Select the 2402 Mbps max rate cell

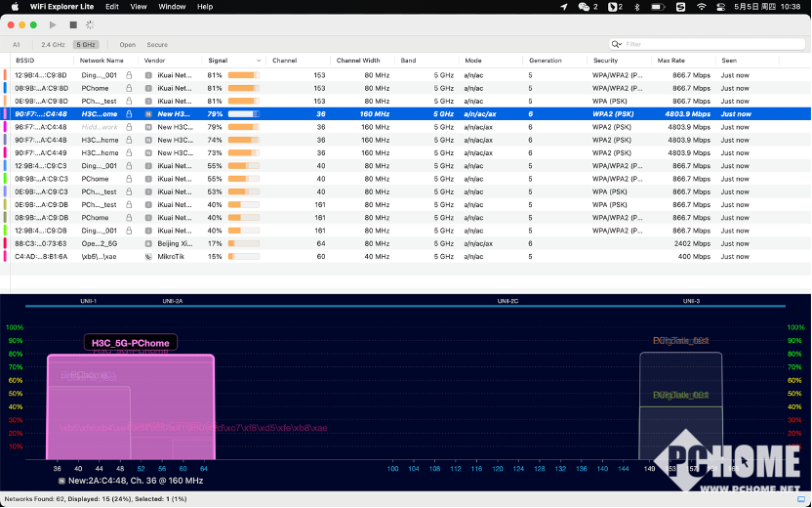691,243
